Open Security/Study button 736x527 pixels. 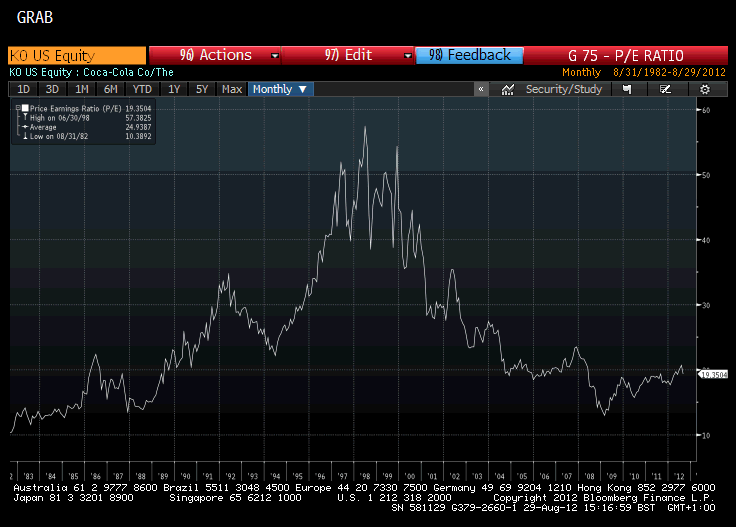(x=563, y=89)
